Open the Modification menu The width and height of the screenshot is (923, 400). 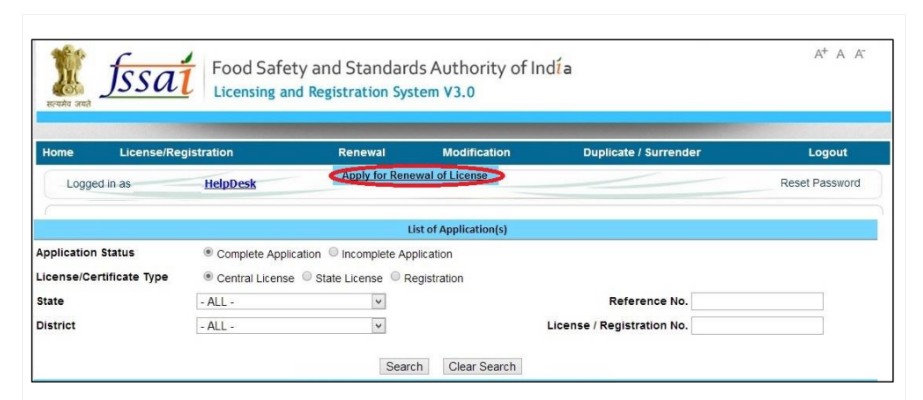(476, 152)
